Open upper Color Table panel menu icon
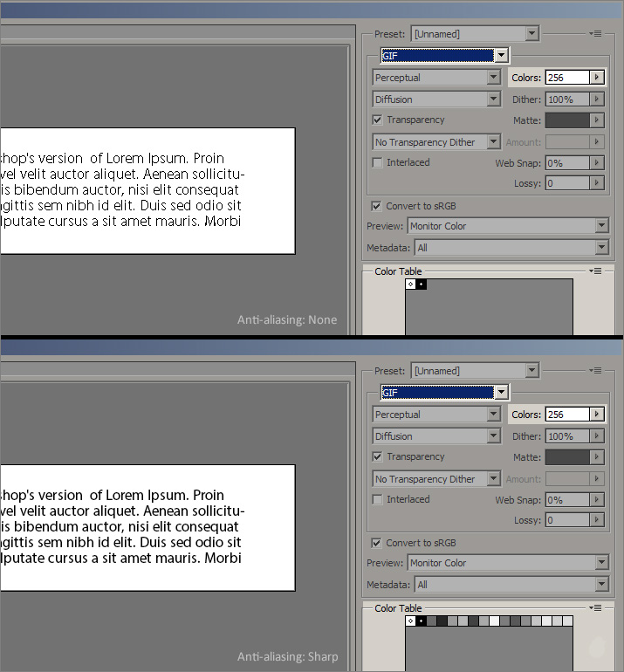Viewport: 624px width, 672px height. 596,271
